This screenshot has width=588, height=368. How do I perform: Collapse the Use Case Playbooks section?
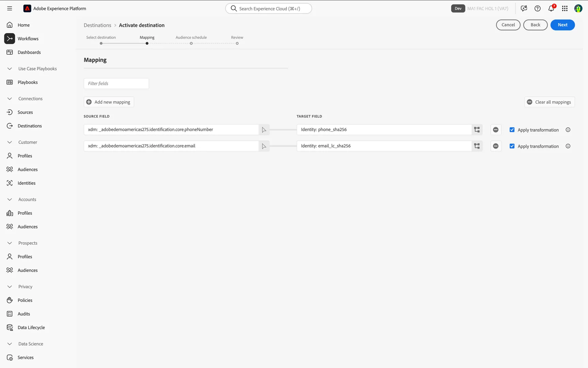coord(10,68)
